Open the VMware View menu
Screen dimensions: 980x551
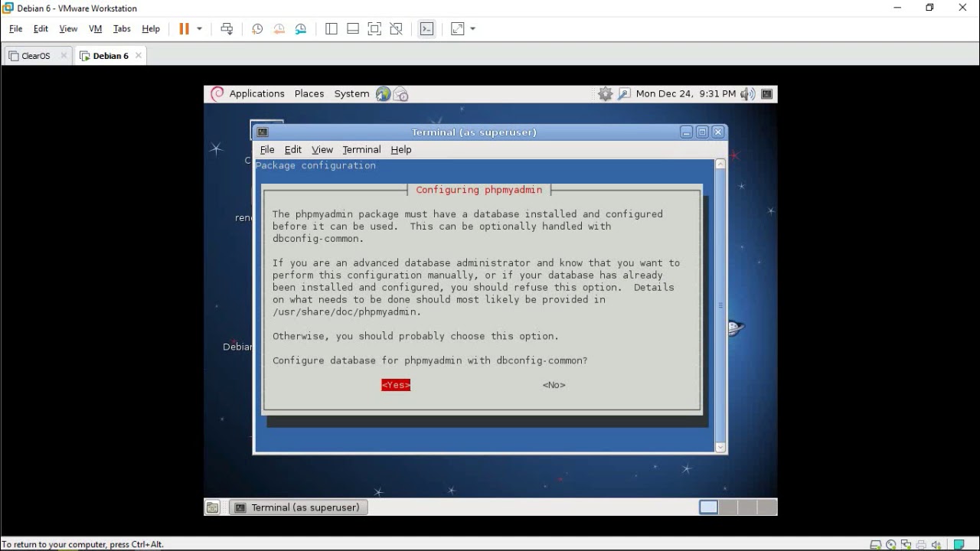point(68,29)
